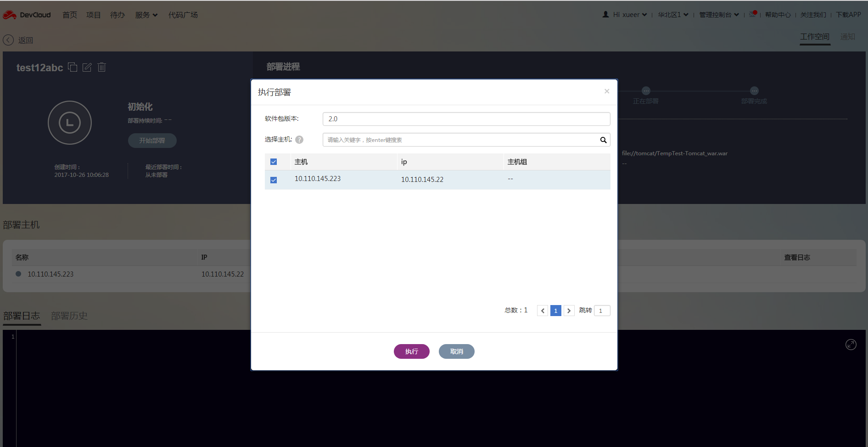Image resolution: width=868 pixels, height=447 pixels.
Task: Click the 名称 column header
Action: tap(22, 258)
